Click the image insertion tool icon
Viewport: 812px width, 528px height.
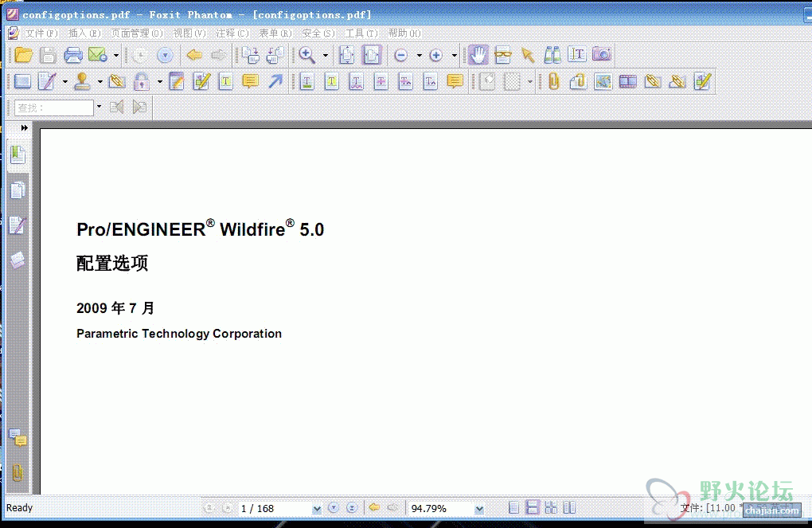click(x=603, y=81)
